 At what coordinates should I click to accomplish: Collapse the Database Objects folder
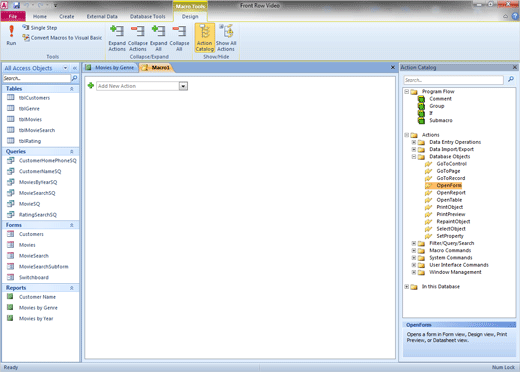[414, 156]
